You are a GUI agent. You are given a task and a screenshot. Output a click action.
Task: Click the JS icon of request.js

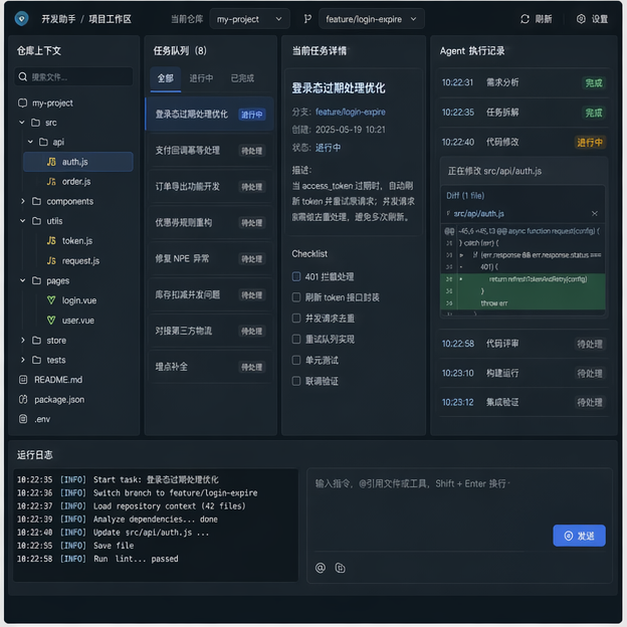(x=51, y=261)
